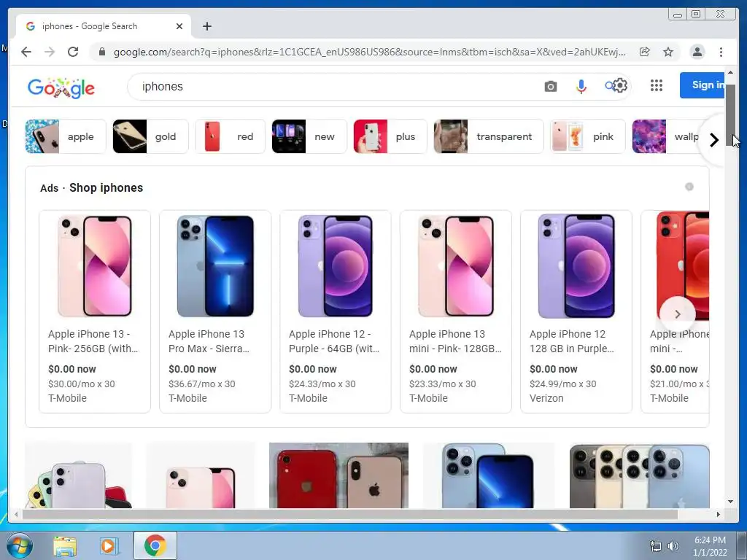Bookmark this page with the star icon
Viewport: 747px width, 560px height.
pos(668,52)
